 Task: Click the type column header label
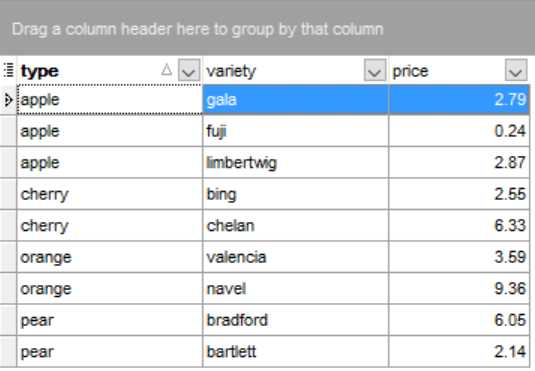pyautogui.click(x=40, y=71)
